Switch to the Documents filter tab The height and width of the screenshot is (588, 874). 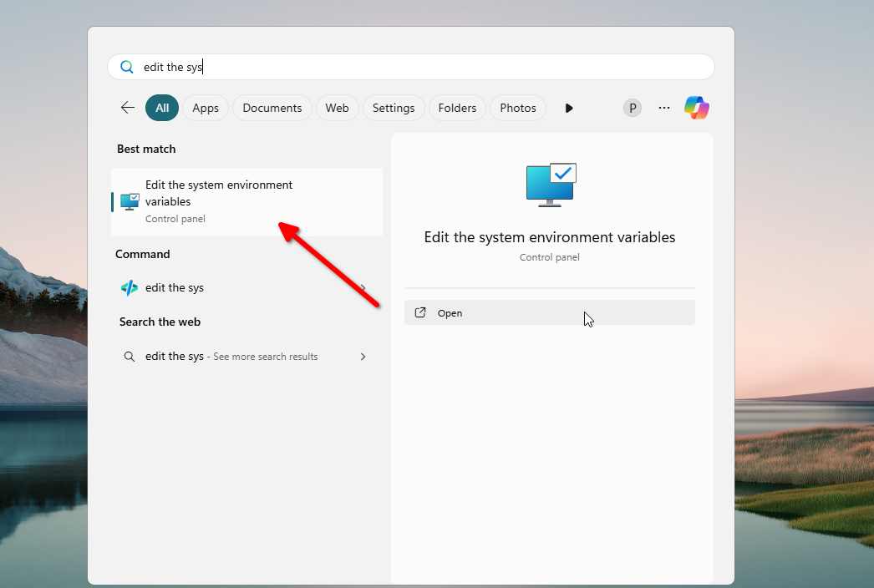click(272, 108)
